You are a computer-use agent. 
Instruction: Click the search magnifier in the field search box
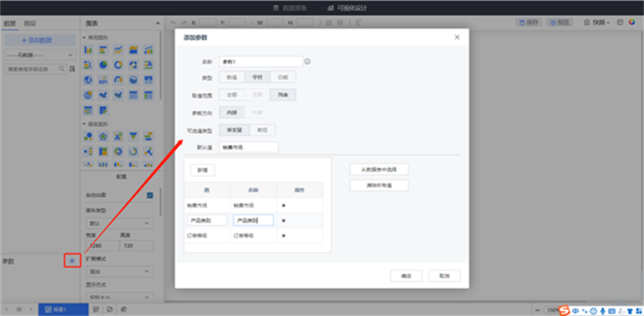pos(62,70)
